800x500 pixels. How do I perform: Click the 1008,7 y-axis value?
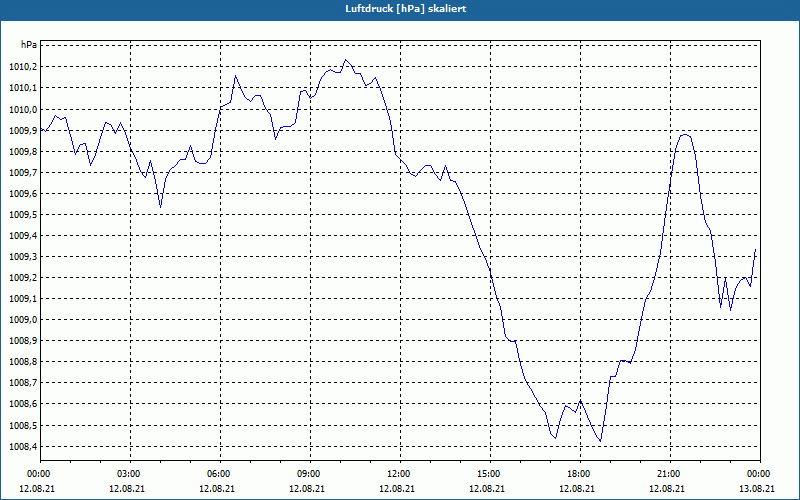coord(23,383)
